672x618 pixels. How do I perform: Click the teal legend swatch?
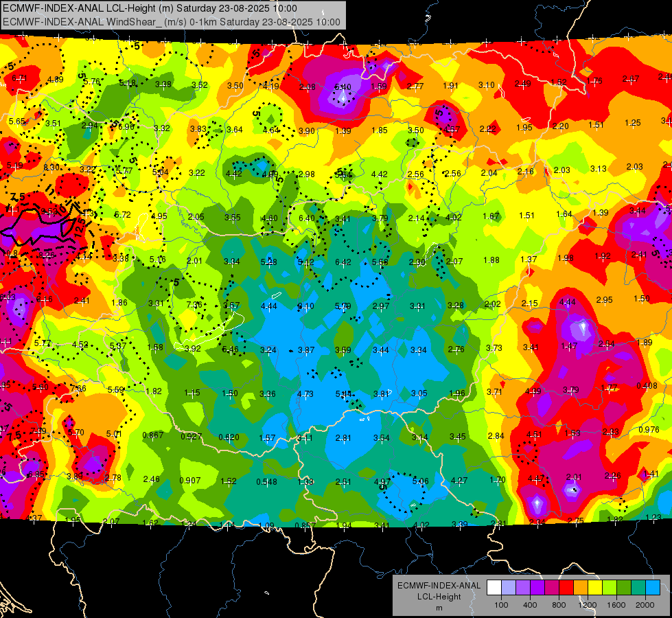click(638, 588)
